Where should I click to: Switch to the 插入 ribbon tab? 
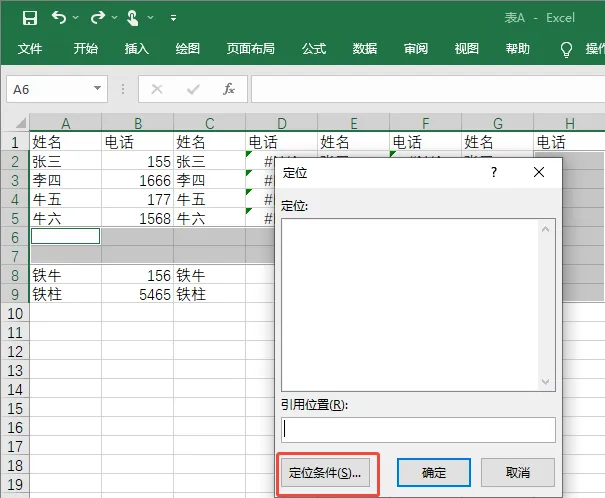[137, 49]
